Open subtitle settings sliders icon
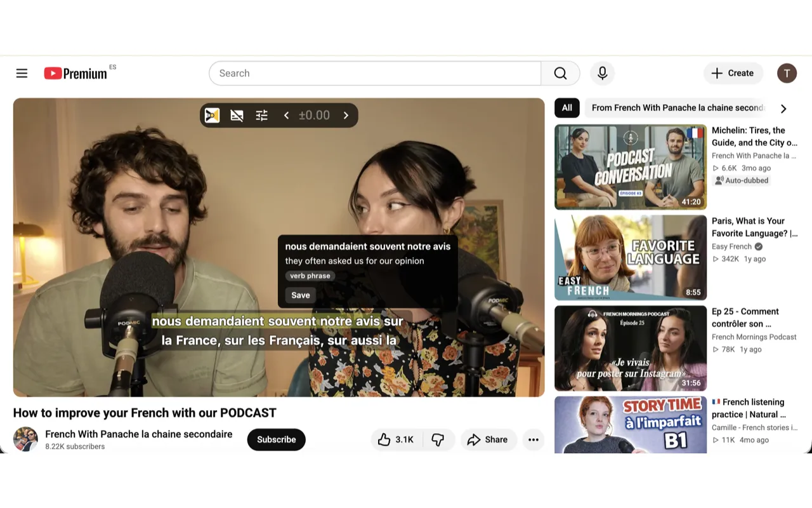812x508 pixels. point(261,115)
